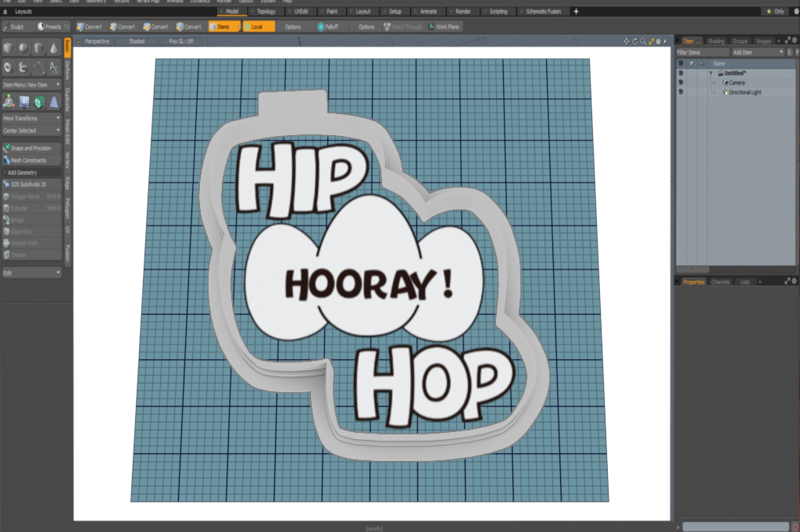Open Center Selected dropdown
800x532 pixels.
(x=31, y=130)
